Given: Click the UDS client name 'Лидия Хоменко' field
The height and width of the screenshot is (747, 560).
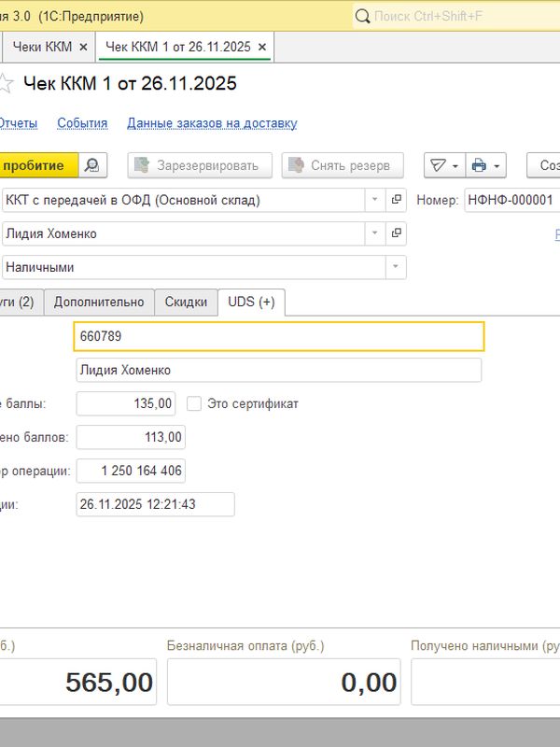Looking at the screenshot, I should click(x=279, y=370).
